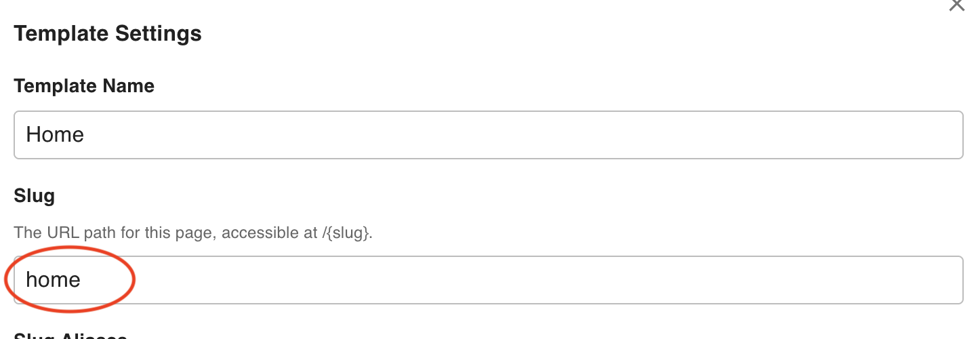This screenshot has width=980, height=339.
Task: Click the empty right end of Template Name field
Action: tap(915, 135)
